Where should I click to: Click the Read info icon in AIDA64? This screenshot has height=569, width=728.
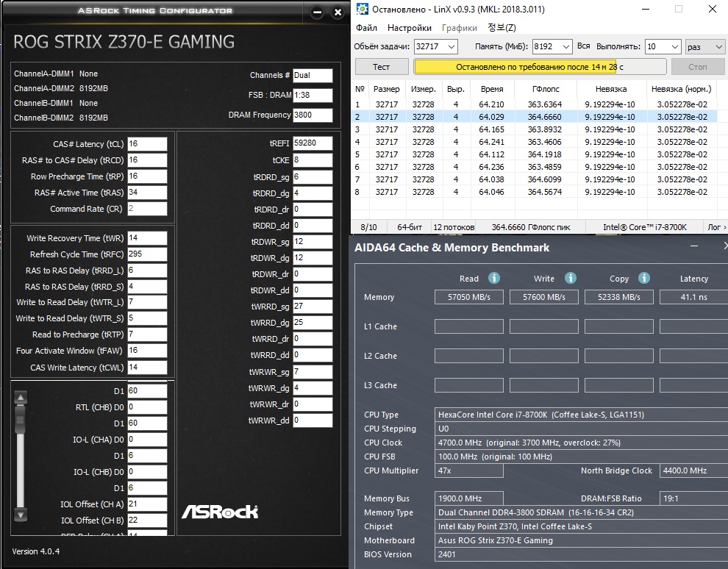[x=494, y=278]
